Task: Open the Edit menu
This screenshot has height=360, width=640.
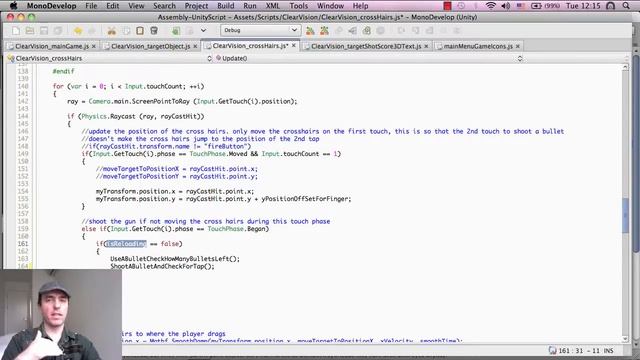Action: [x=113, y=6]
